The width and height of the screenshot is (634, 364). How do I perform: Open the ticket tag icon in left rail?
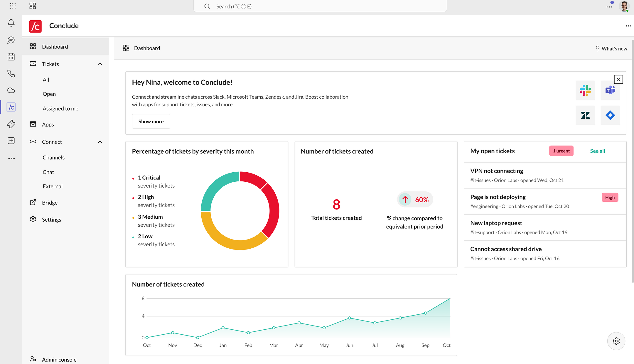coord(11,124)
